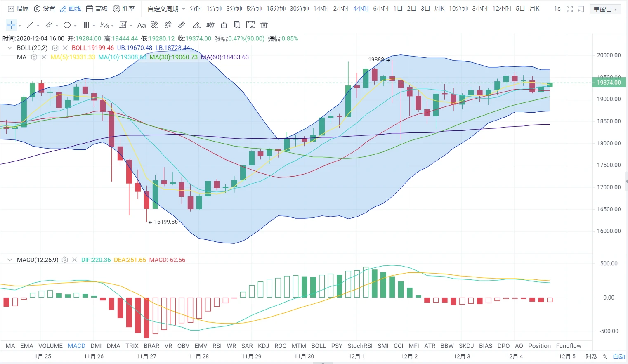Switch to the 分时 timeline view

196,9
